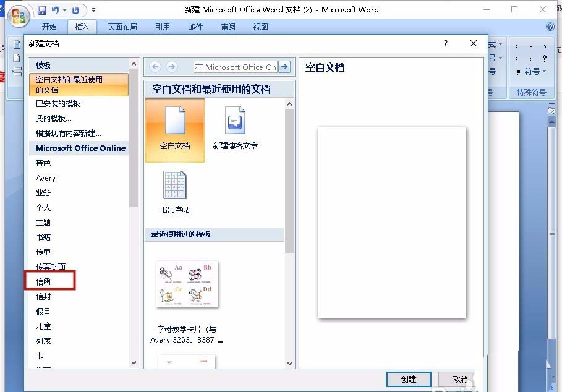Undo last action in Quick Access toolbar
The image size is (562, 392).
(x=55, y=10)
